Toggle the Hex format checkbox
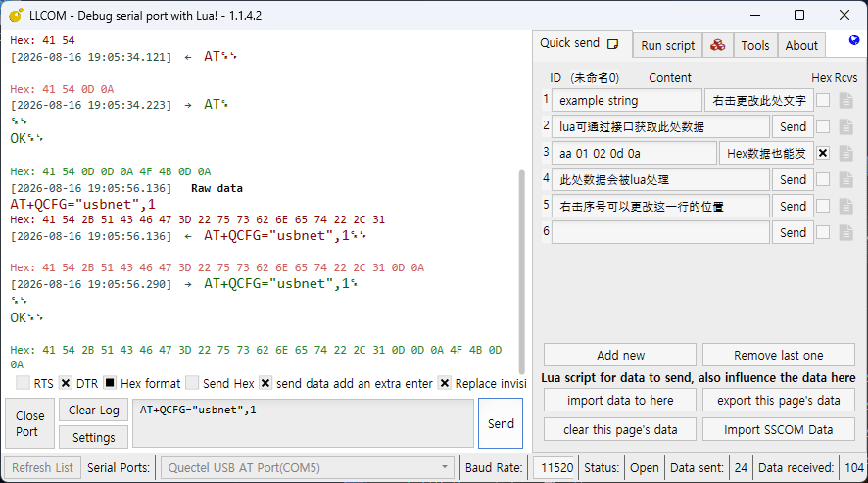Viewport: 868px width, 483px height. [110, 383]
